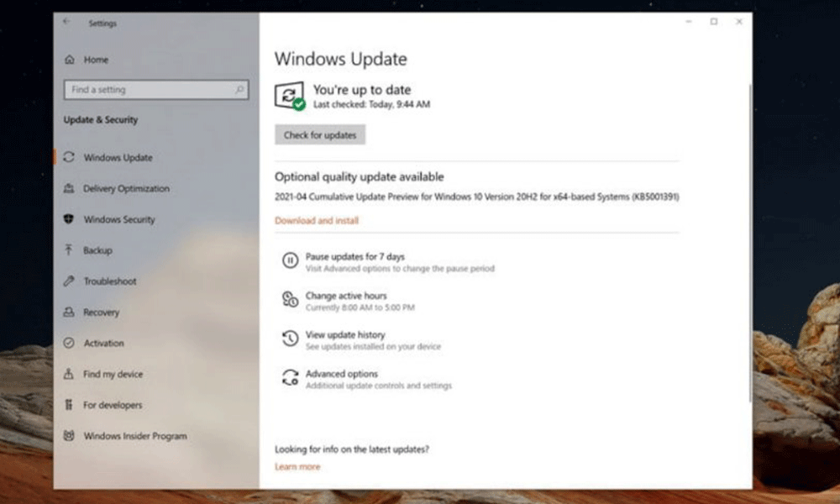Image resolution: width=840 pixels, height=504 pixels.
Task: Click the Advanced options gear icon
Action: [x=290, y=378]
